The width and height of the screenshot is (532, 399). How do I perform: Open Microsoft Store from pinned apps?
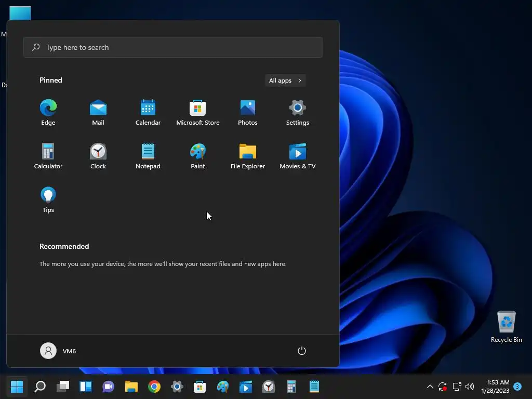coord(198,113)
